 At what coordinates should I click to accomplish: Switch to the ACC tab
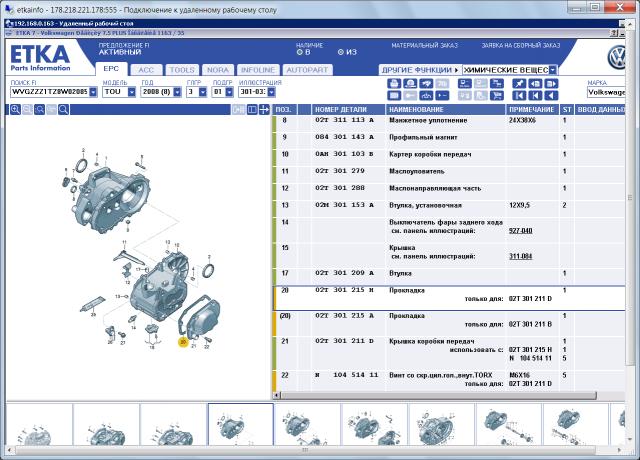146,70
